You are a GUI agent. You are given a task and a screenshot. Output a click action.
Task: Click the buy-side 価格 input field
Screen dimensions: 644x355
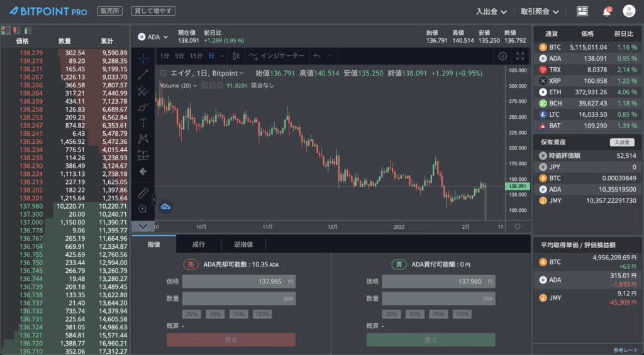point(438,282)
